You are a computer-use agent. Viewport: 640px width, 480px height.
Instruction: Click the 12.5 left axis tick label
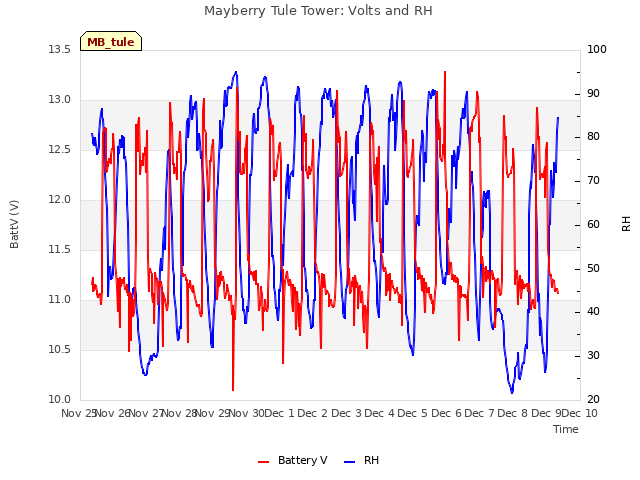pos(60,149)
